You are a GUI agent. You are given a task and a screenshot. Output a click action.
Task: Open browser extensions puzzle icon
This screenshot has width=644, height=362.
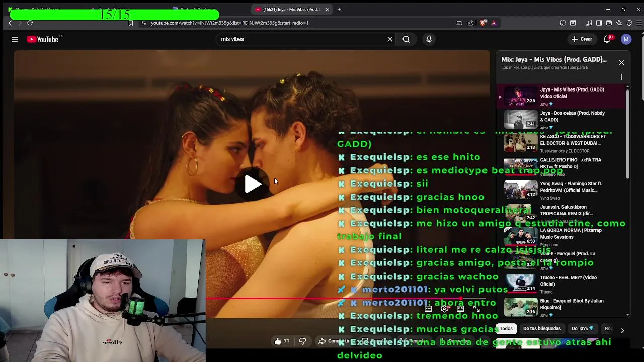563,23
